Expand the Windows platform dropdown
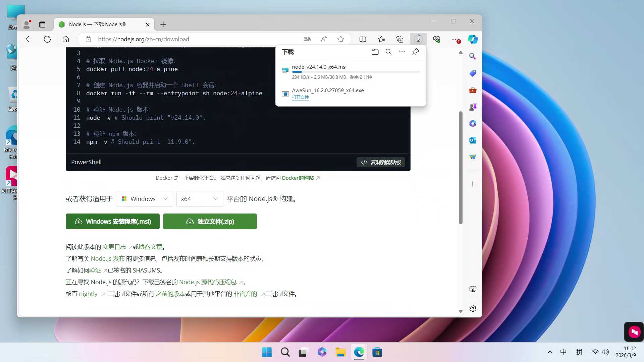The image size is (644, 362). pyautogui.click(x=145, y=199)
